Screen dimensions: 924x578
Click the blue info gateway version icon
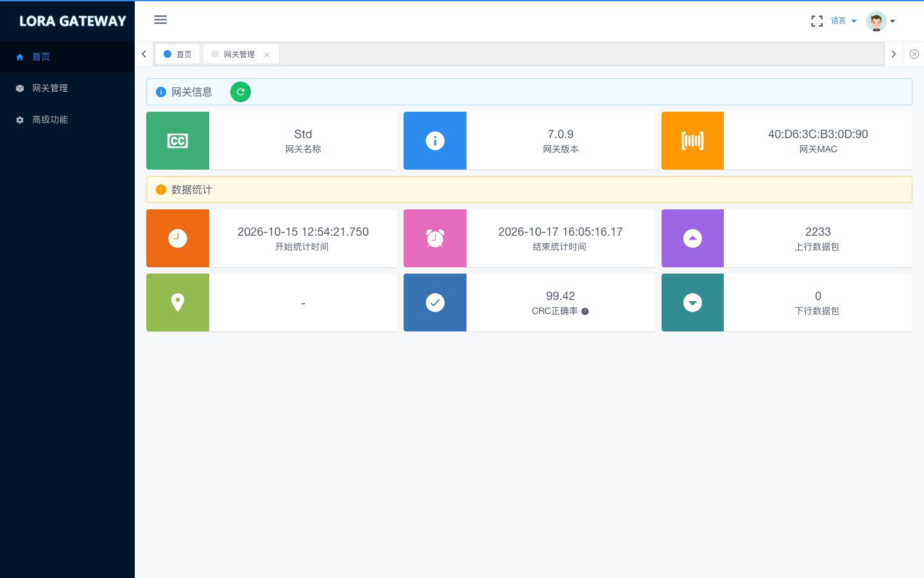[x=435, y=141]
